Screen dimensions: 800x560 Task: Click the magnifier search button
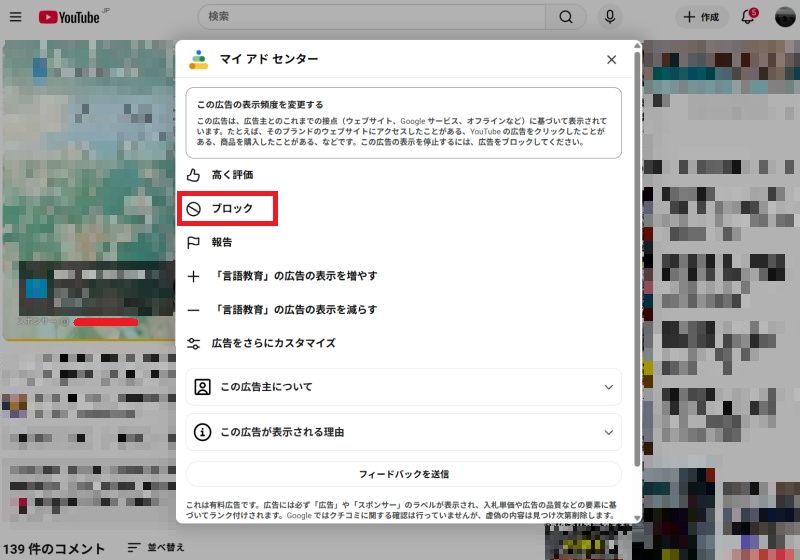(566, 17)
